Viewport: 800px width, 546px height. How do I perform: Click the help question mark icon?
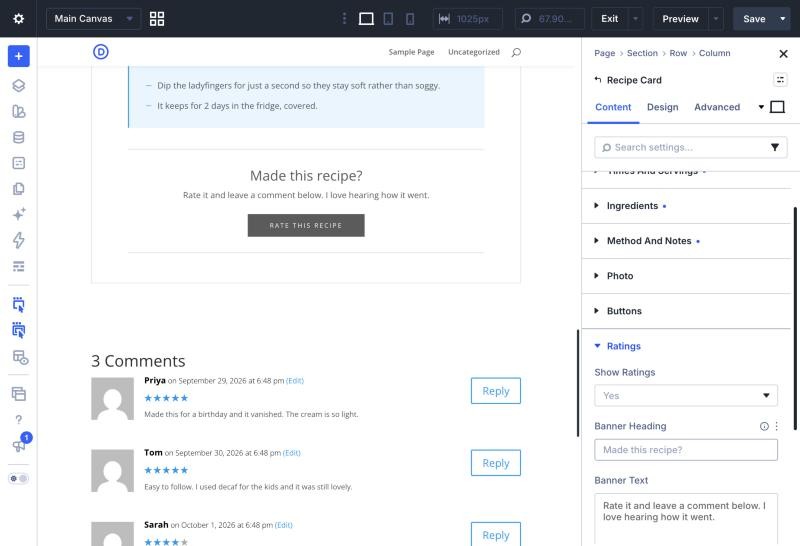coord(18,419)
